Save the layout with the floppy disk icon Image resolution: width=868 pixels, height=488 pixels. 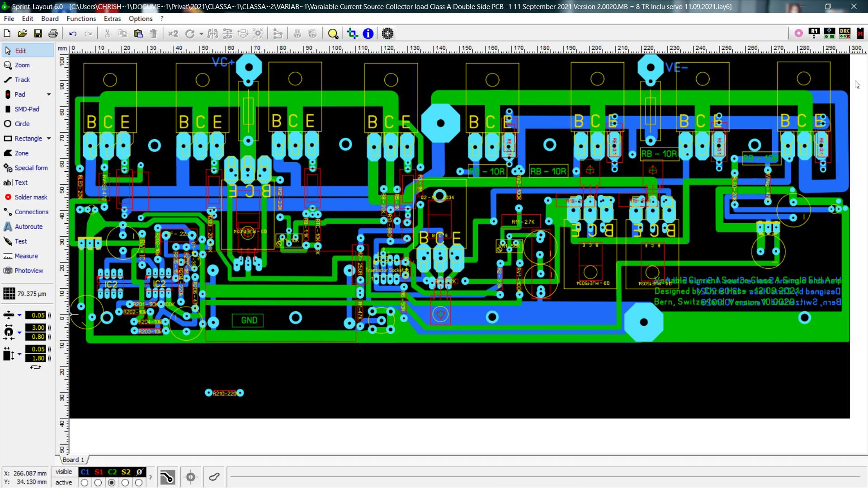click(x=38, y=33)
